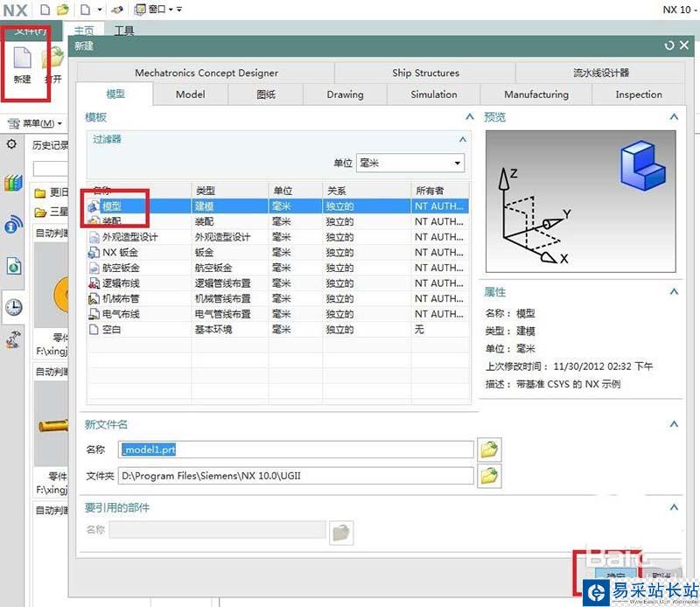Collapse the 模板 section
The width and height of the screenshot is (700, 607).
pos(470,117)
